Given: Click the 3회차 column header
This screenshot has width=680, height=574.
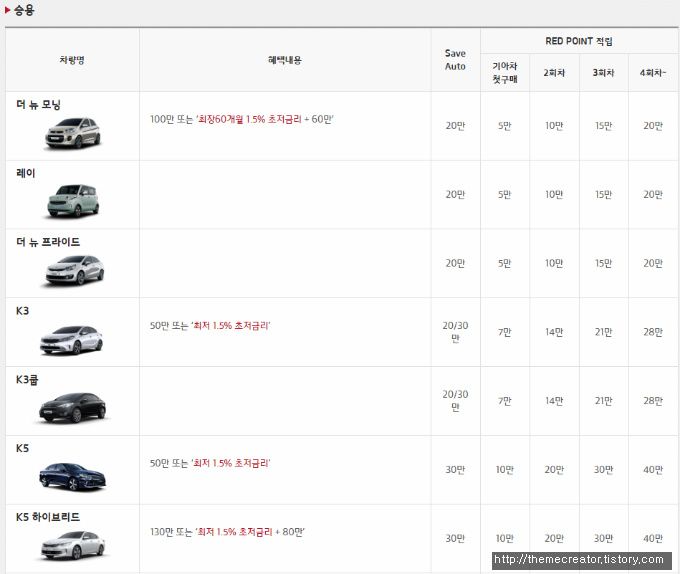Looking at the screenshot, I should click(x=604, y=73).
